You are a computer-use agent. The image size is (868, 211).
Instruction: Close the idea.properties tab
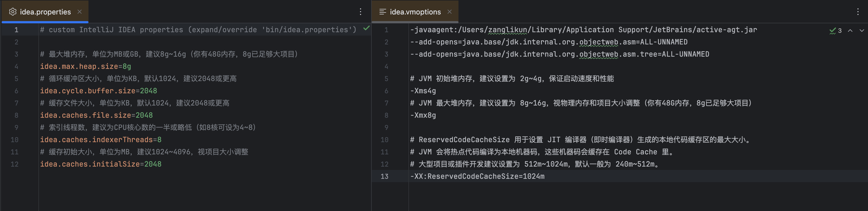pyautogui.click(x=80, y=12)
